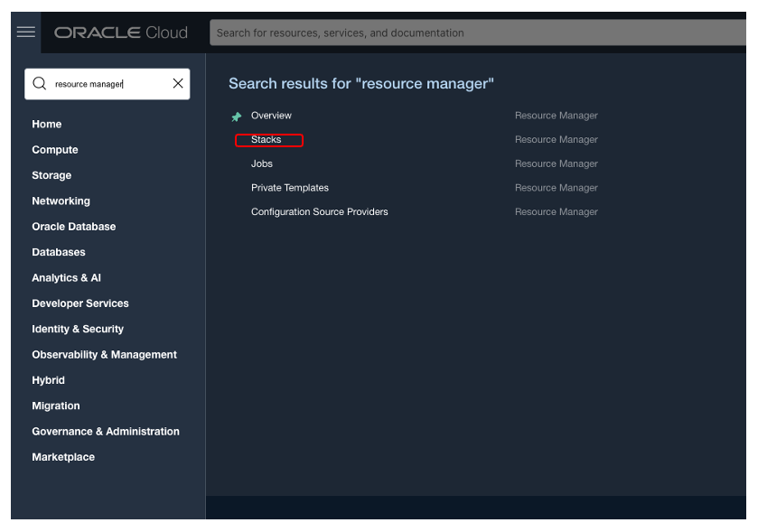This screenshot has height=532, width=758.
Task: Open Private Templates result
Action: pos(290,188)
